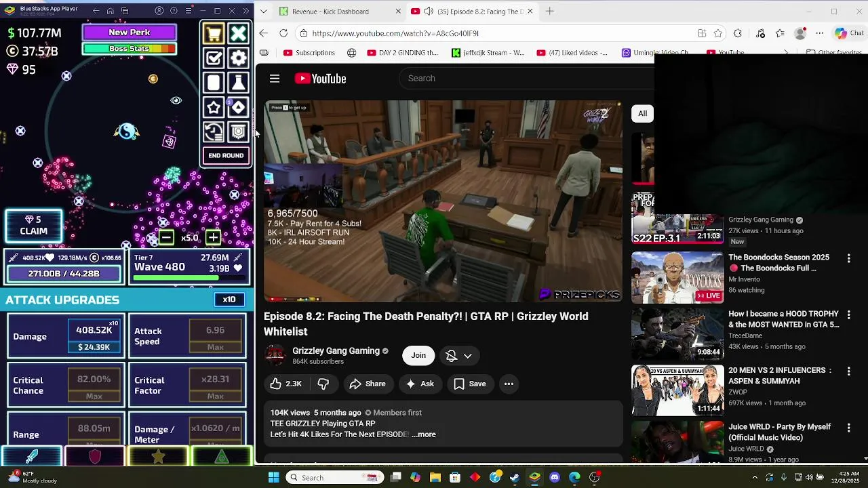This screenshot has width=868, height=488.
Task: Open browser tab list chevron
Action: coord(264,12)
